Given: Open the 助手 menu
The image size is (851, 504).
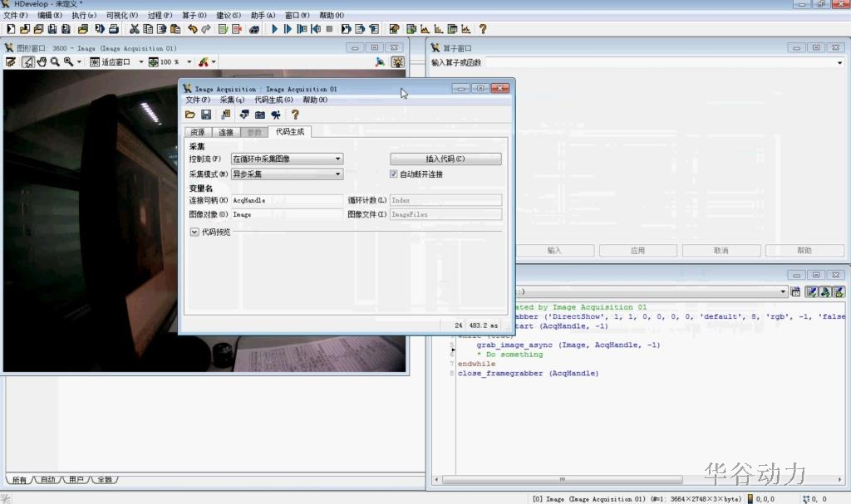Looking at the screenshot, I should 263,15.
